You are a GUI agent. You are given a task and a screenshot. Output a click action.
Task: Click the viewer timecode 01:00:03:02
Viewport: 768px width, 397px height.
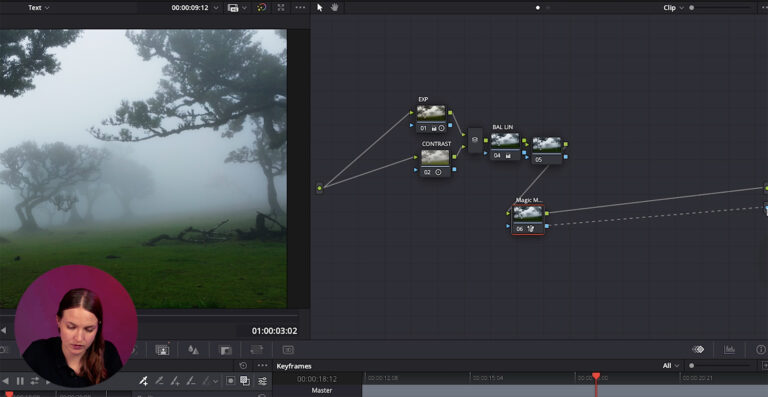[274, 331]
